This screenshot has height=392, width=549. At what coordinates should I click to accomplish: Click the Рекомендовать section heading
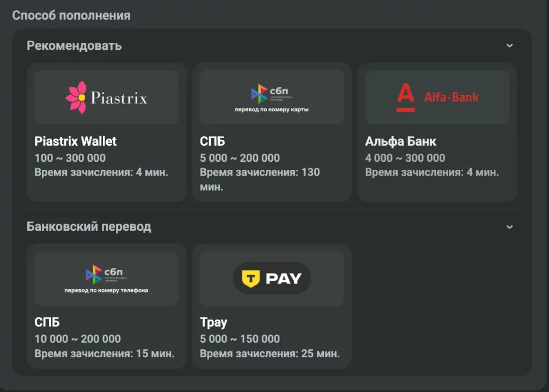(x=74, y=46)
